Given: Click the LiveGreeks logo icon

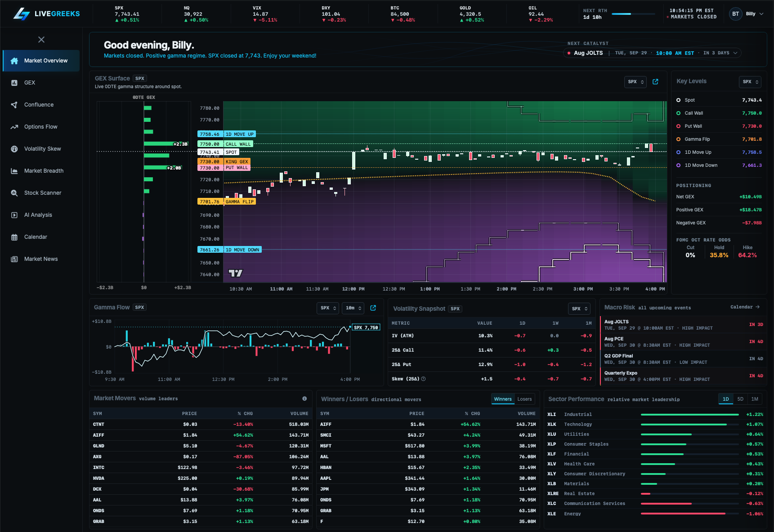Looking at the screenshot, I should point(21,14).
